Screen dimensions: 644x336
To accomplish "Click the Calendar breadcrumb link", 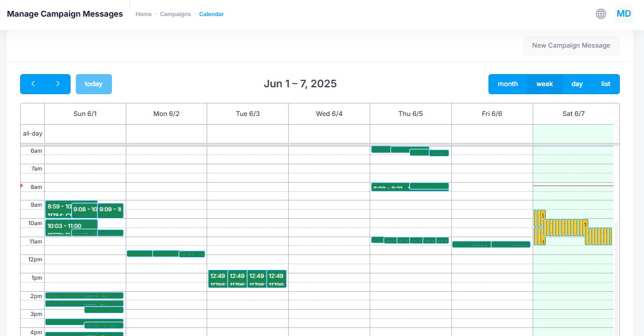I will click(x=212, y=14).
